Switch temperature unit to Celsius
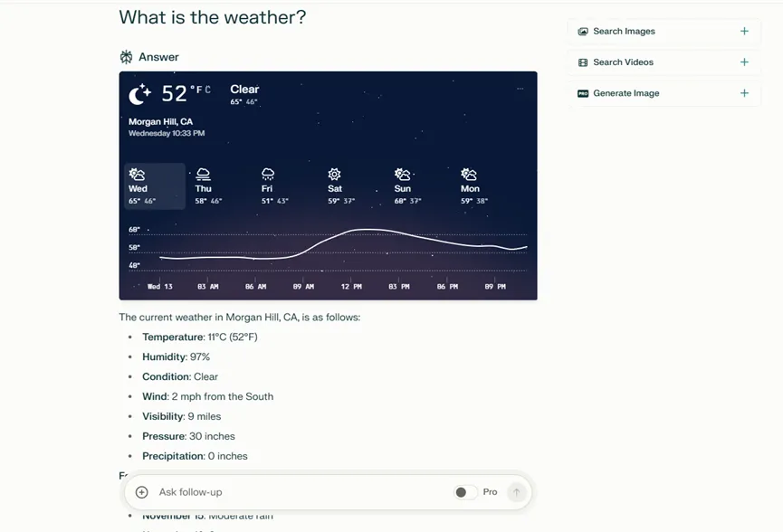The height and width of the screenshot is (532, 783). pos(208,90)
